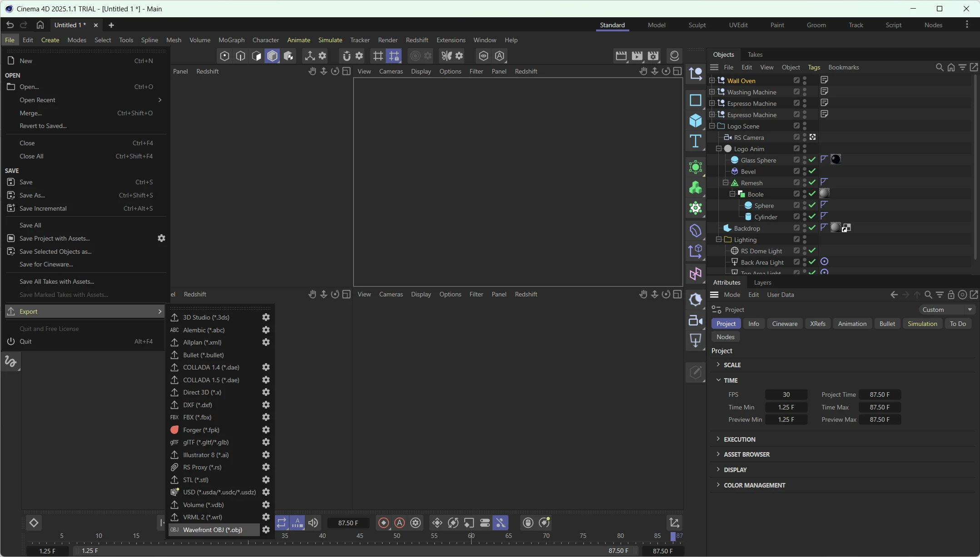This screenshot has height=557, width=980.
Task: Switch to the Sculpt layout tab
Action: pyautogui.click(x=697, y=25)
